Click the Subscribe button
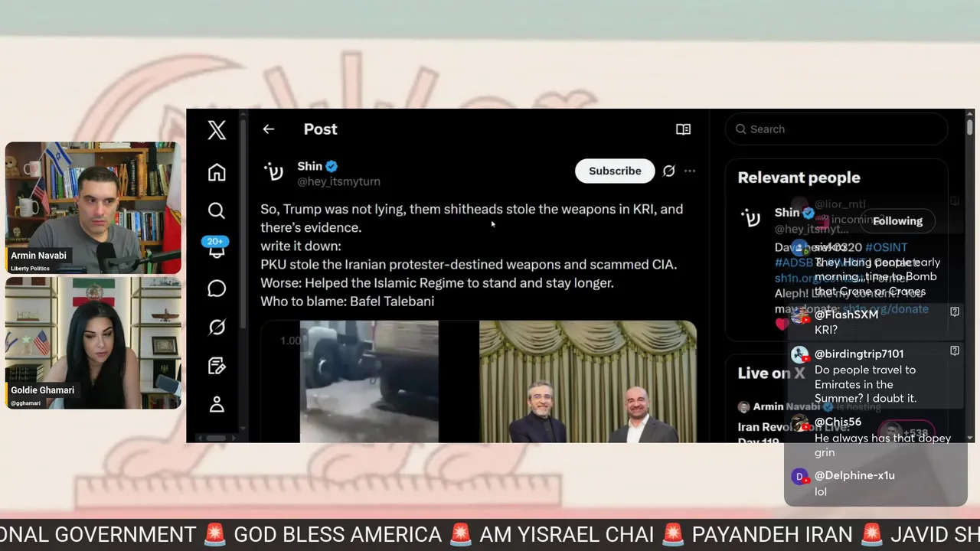 coord(615,171)
